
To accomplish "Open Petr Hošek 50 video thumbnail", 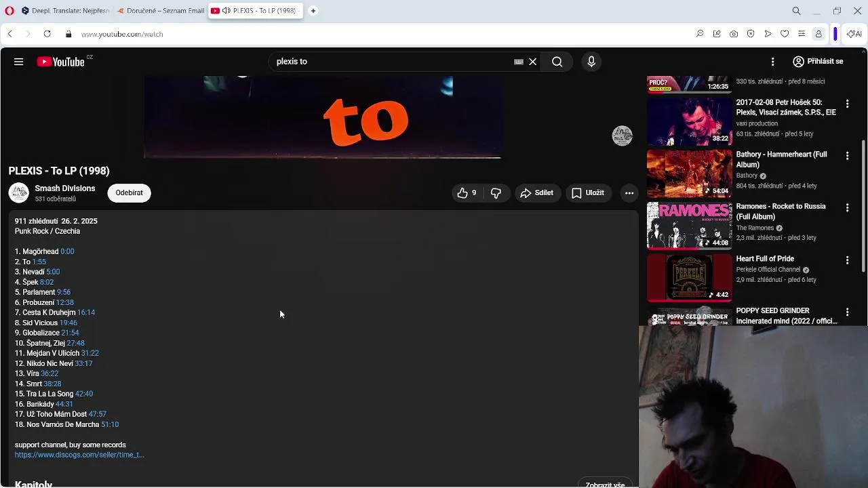I will point(690,122).
